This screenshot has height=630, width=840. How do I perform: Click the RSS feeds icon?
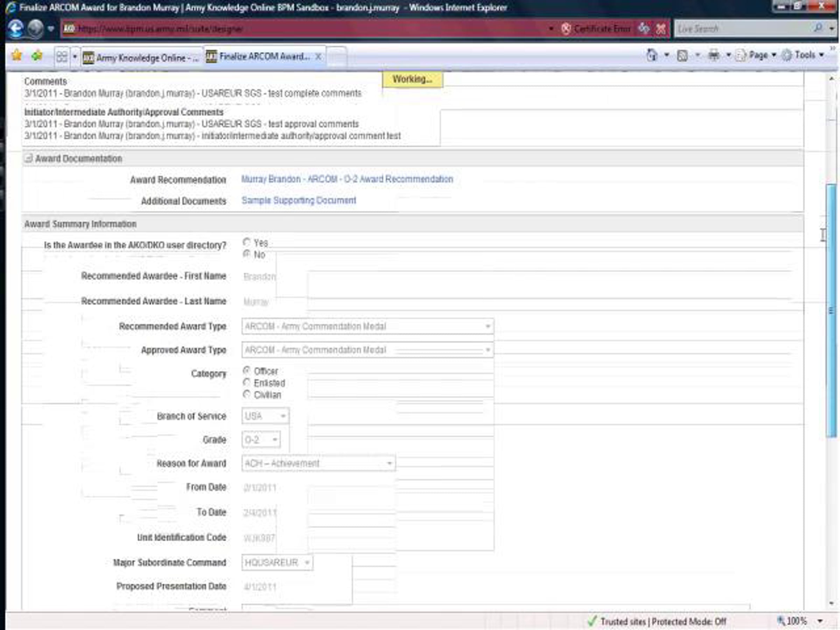coord(682,56)
